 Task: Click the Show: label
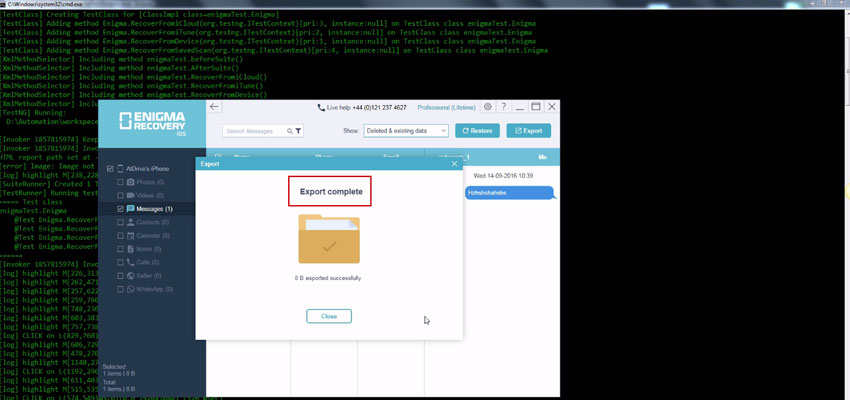(x=351, y=131)
